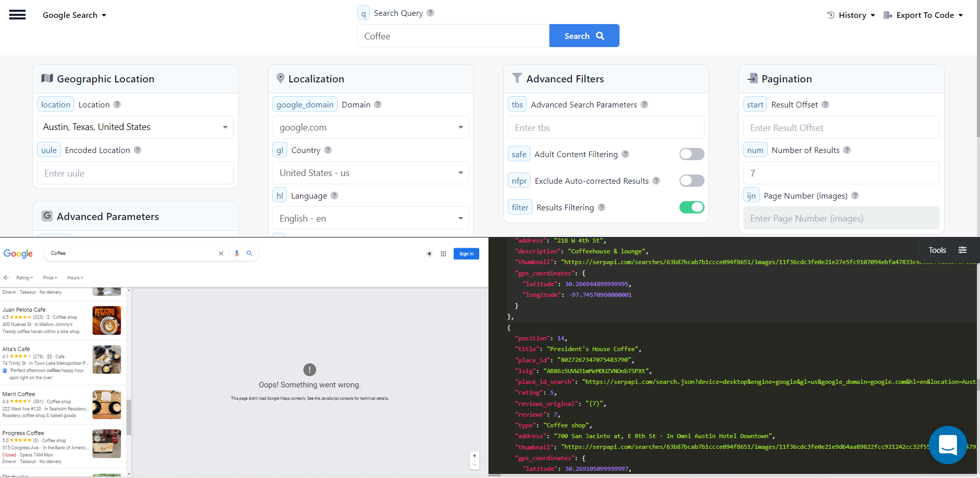This screenshot has width=980, height=478.
Task: Open the Google apps grid icon
Action: click(442, 253)
